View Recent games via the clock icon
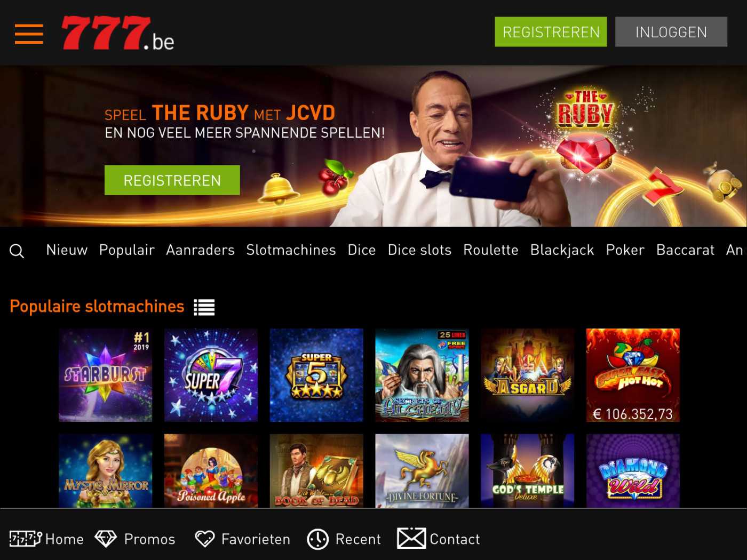 pyautogui.click(x=344, y=539)
